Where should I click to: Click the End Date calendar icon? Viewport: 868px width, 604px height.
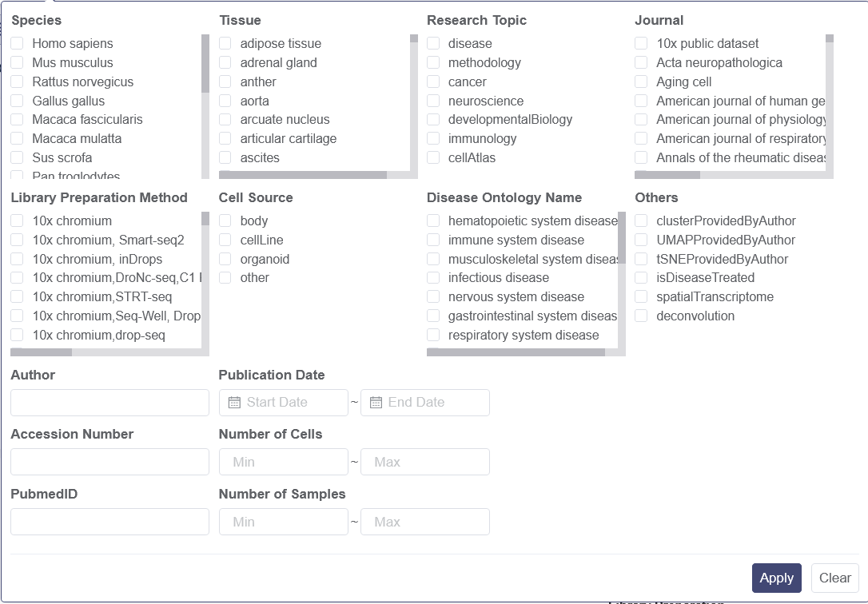click(x=376, y=403)
